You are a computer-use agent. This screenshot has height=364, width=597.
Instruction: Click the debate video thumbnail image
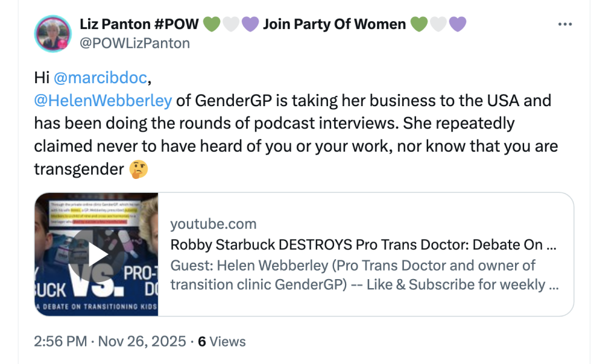tap(96, 254)
